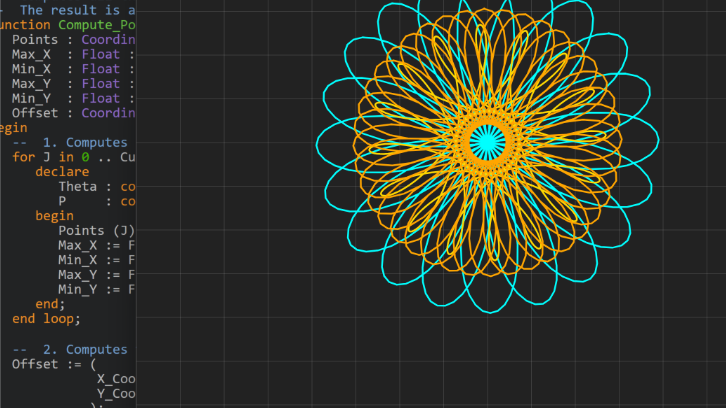Select the 'Min_X : Float' declaration line
This screenshot has width=726, height=408.
[x=66, y=69]
